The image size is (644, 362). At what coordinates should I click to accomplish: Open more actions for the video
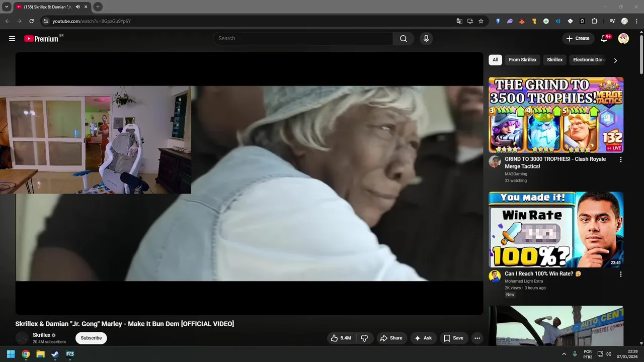(477, 338)
